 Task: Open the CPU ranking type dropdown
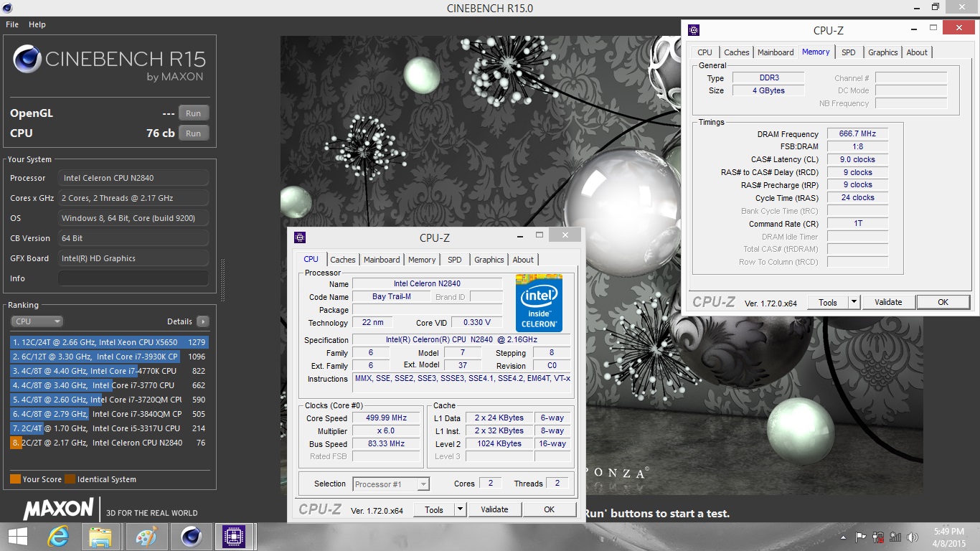(37, 321)
